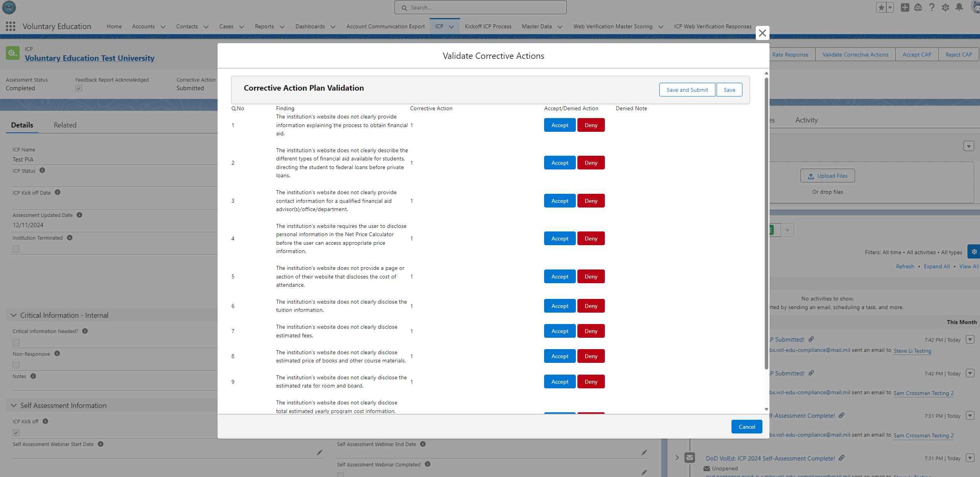Click the help question mark icon
This screenshot has width=980, height=477.
[932, 7]
